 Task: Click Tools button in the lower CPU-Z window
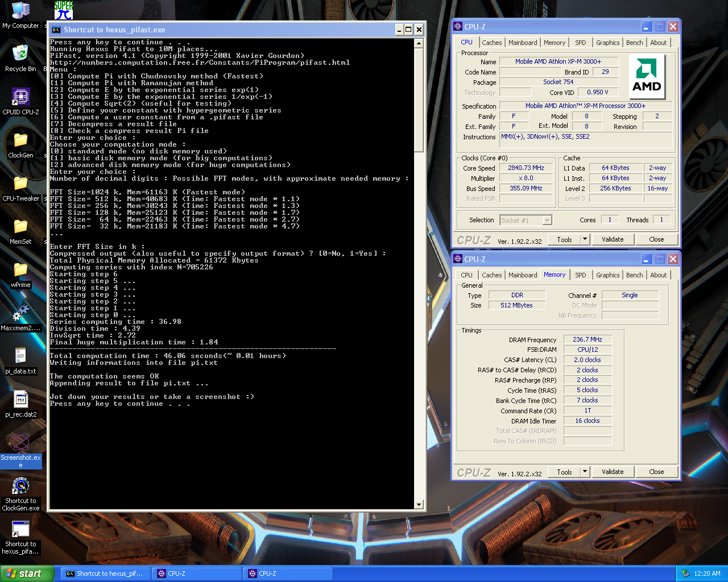[564, 472]
